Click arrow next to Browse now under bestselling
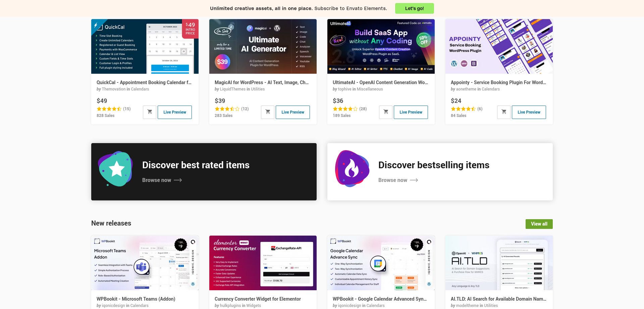 (414, 180)
